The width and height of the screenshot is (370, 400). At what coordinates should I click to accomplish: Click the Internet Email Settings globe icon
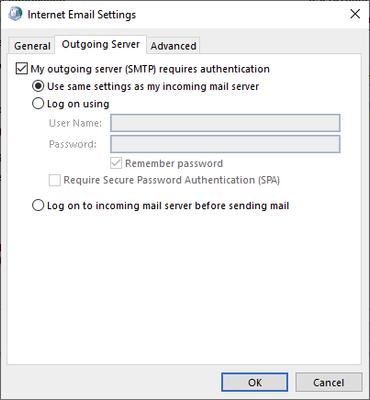point(15,14)
